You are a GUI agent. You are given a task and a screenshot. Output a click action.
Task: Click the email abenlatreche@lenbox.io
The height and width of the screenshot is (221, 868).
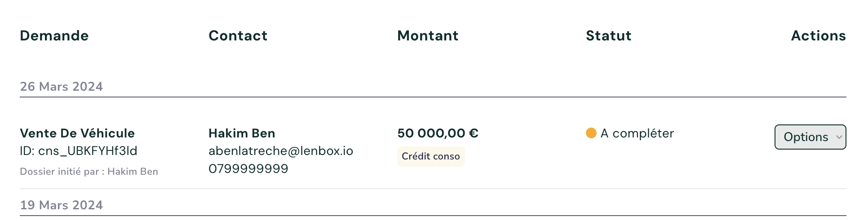[281, 151]
